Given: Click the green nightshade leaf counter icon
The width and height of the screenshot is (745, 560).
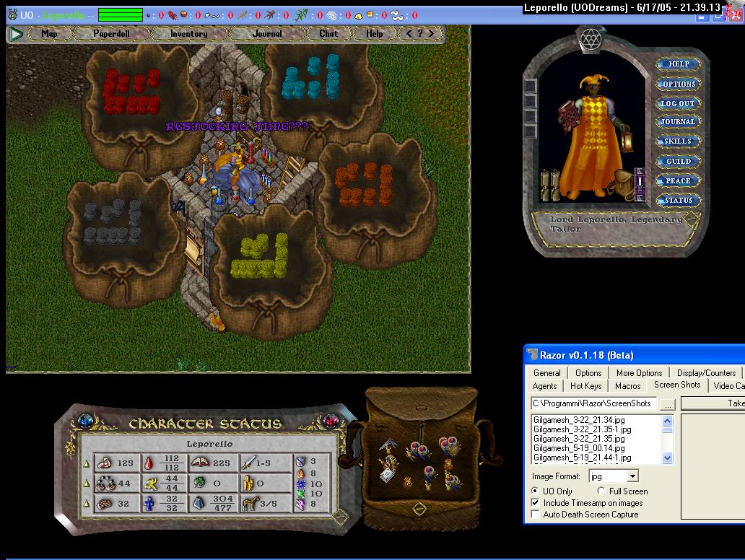Looking at the screenshot, I should (301, 15).
